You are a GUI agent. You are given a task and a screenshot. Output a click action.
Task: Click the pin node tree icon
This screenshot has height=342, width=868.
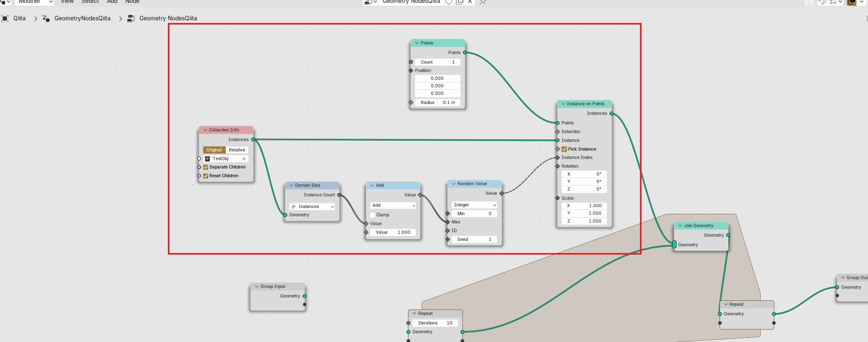click(482, 2)
